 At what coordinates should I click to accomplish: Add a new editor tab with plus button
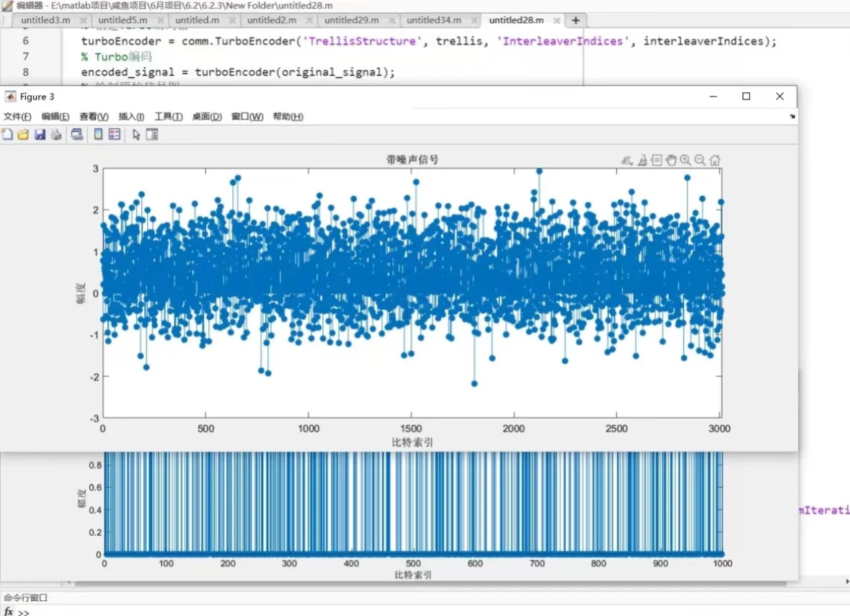click(x=576, y=20)
